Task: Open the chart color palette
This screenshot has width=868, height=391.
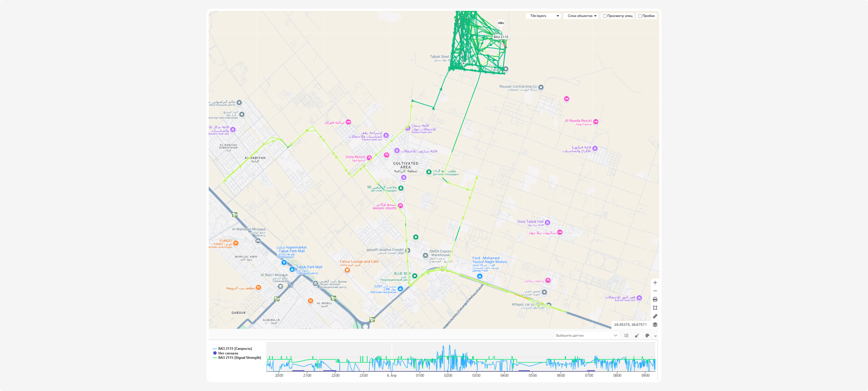Action: click(647, 336)
